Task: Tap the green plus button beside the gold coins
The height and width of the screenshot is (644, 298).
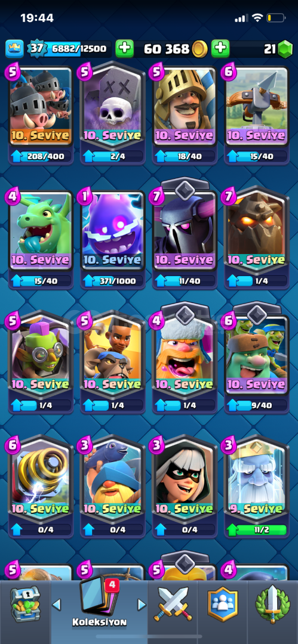Action: (x=124, y=49)
